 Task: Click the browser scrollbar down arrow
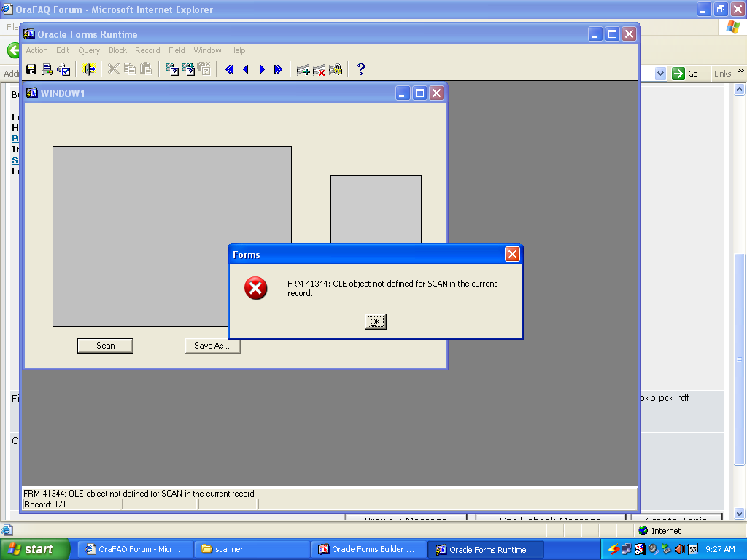(x=740, y=513)
